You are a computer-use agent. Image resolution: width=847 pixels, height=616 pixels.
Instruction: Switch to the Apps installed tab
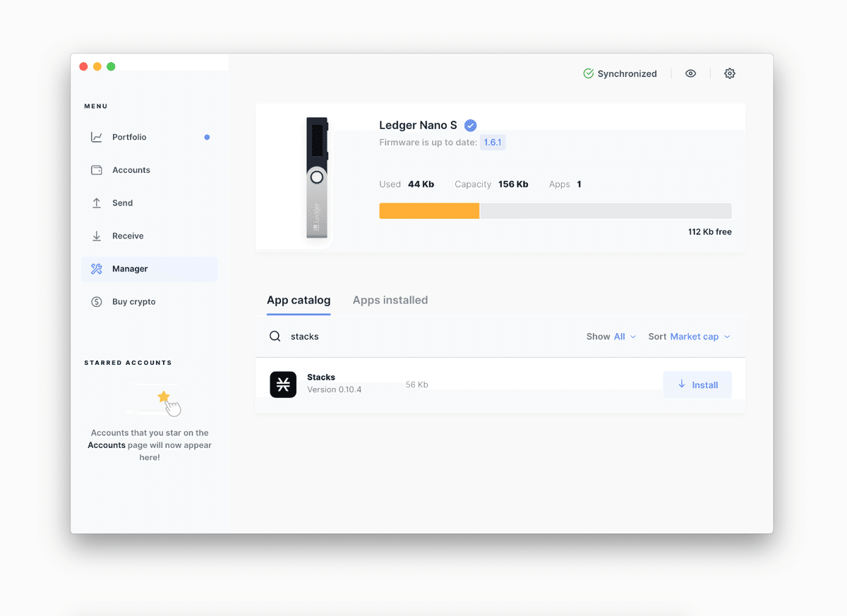click(x=390, y=300)
